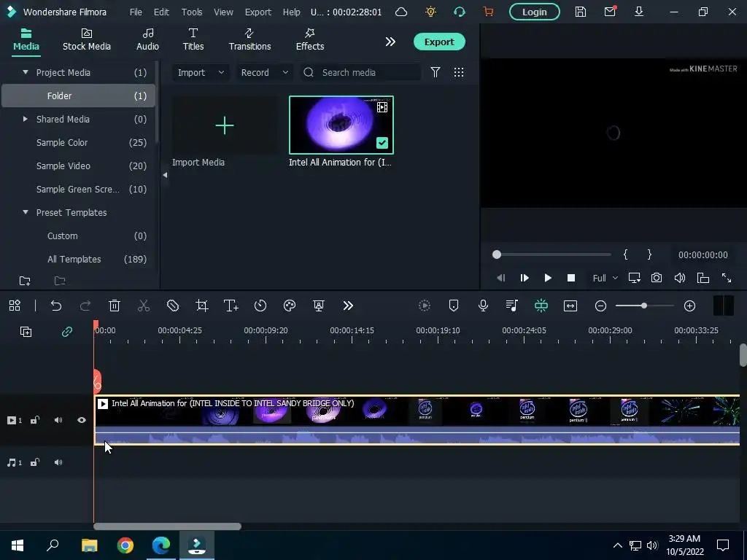Save project with floppy disk icon
The image size is (747, 560).
[580, 12]
